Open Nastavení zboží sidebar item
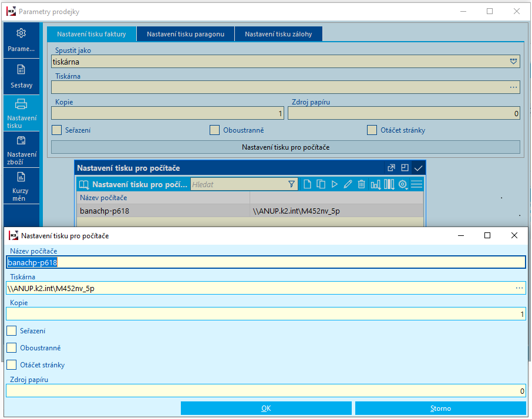Image resolution: width=532 pixels, height=419 pixels. click(x=21, y=150)
